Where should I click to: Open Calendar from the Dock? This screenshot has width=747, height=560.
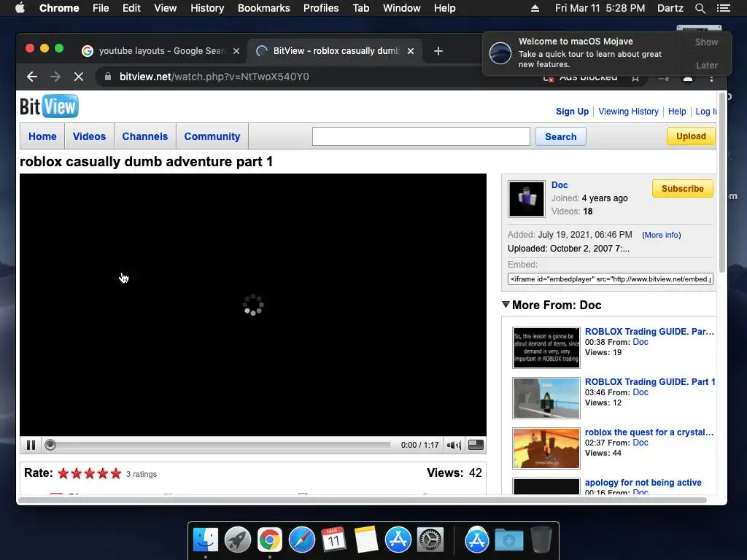pyautogui.click(x=333, y=540)
